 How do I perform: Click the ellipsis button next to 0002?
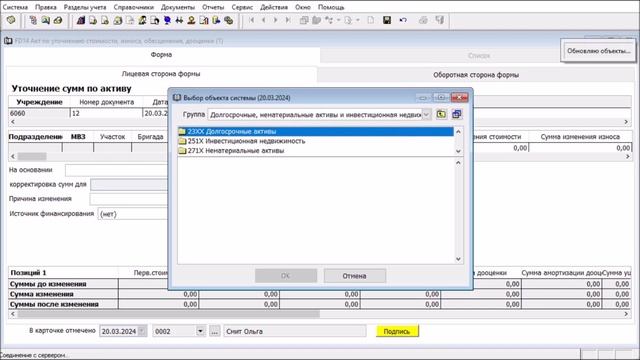click(x=215, y=331)
